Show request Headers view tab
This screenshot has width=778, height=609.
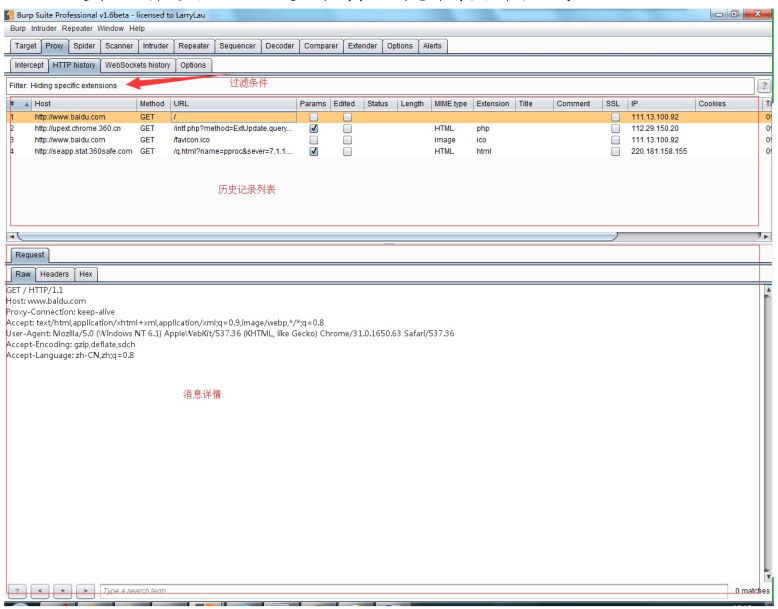[55, 274]
